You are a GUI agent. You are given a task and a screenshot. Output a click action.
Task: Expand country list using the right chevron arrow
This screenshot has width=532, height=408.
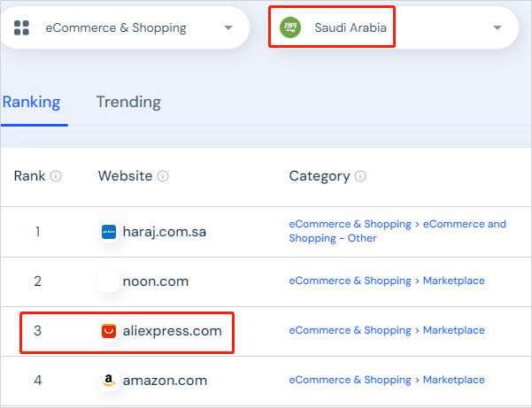tap(497, 27)
